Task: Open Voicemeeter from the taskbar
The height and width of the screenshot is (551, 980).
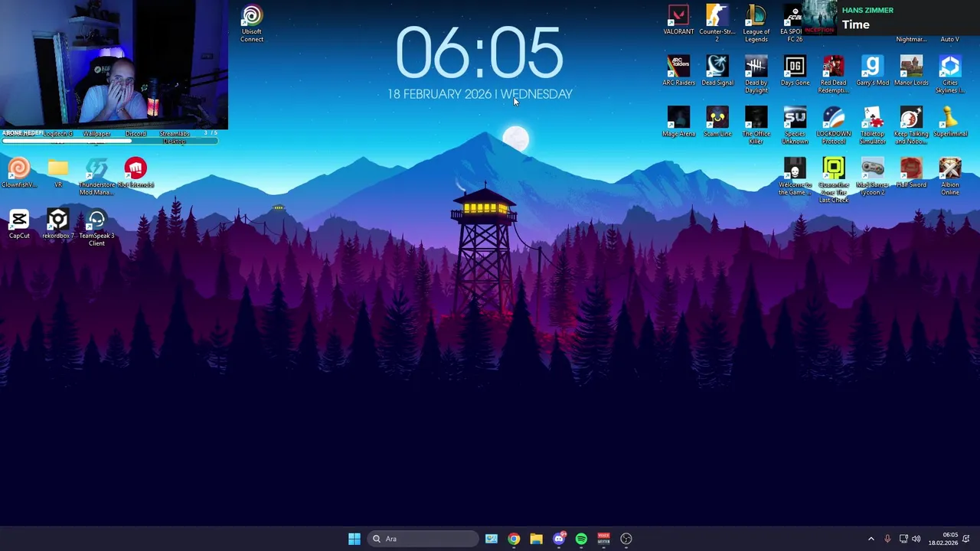Action: [603, 539]
